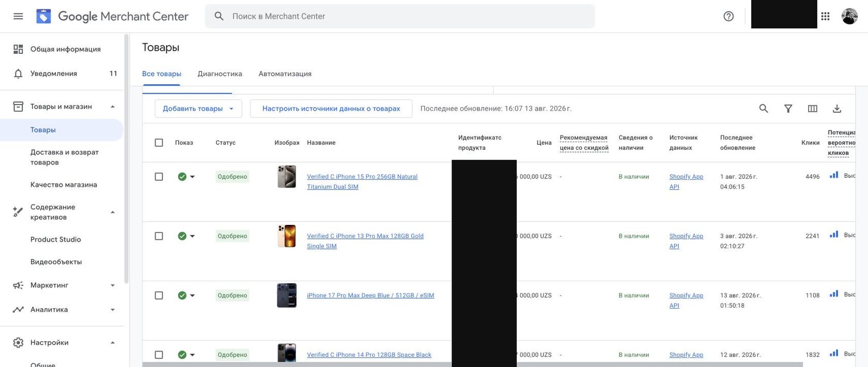Open iPhone 17 Pro Max Deep Blue link
The width and height of the screenshot is (868, 367).
(370, 296)
